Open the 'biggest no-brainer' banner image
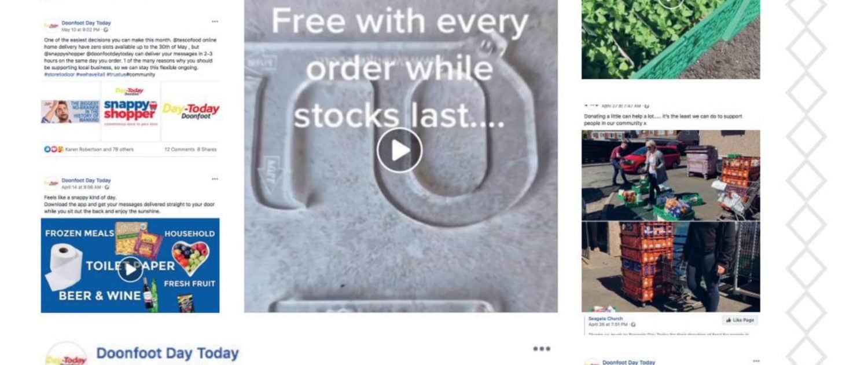The height and width of the screenshot is (365, 868). (71, 111)
